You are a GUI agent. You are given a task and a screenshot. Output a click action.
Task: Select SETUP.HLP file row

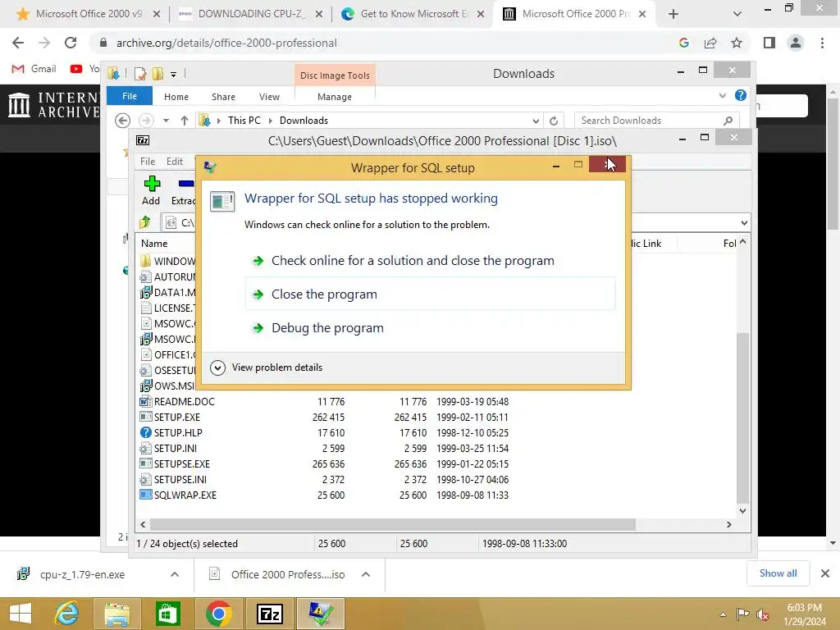pos(323,432)
